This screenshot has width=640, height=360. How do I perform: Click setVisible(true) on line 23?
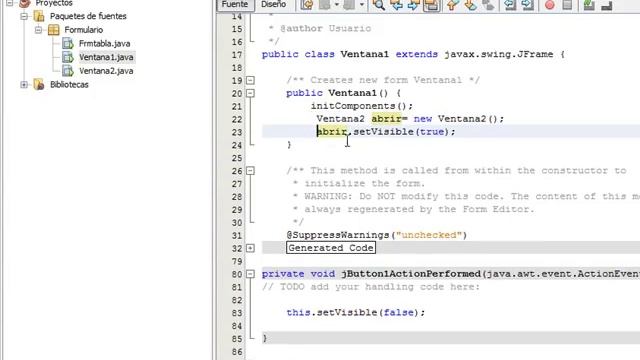(404, 132)
